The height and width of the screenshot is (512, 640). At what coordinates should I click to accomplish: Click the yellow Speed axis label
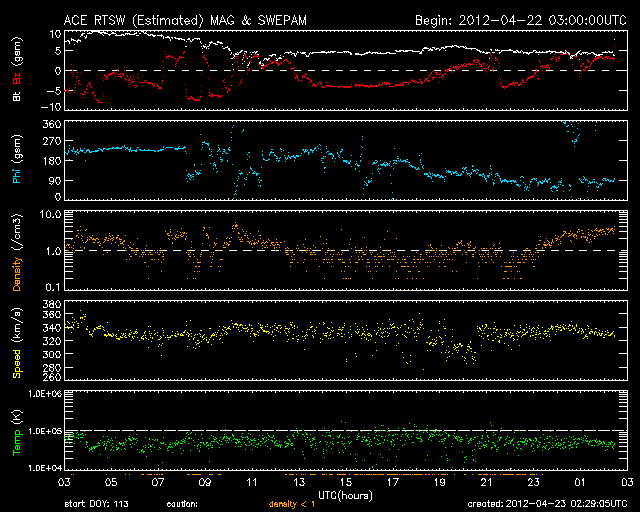pos(17,364)
